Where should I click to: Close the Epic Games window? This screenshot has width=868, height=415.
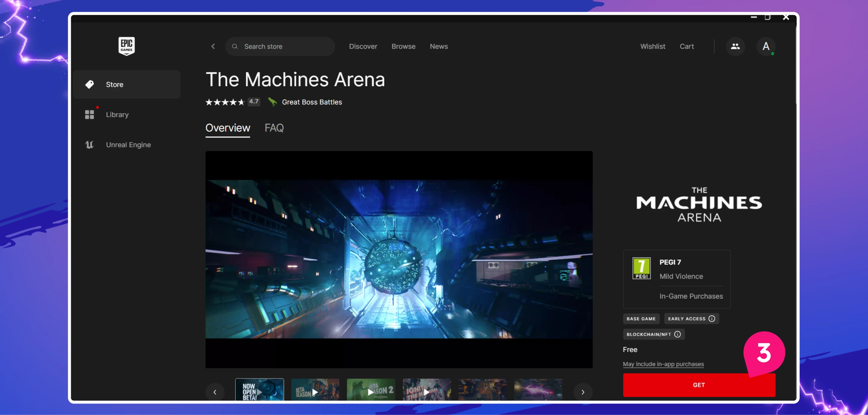point(786,17)
